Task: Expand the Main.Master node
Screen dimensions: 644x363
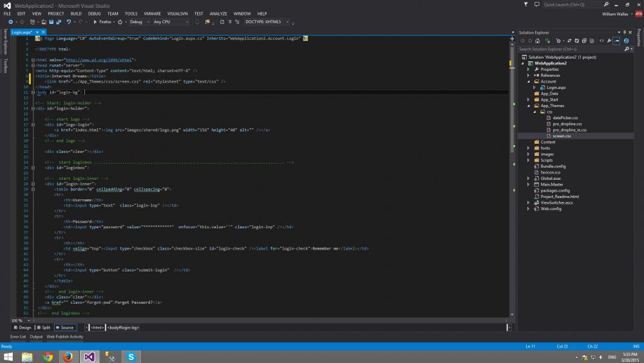Action: coord(529,184)
